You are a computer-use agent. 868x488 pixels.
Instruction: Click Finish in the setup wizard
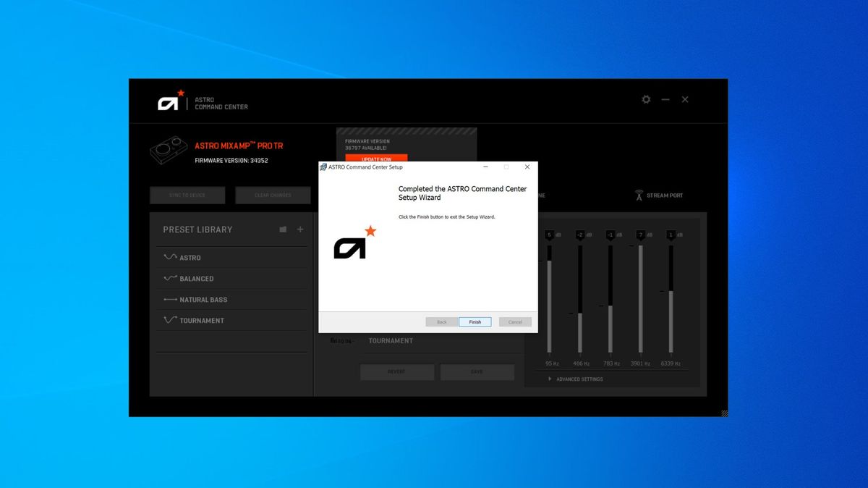[x=475, y=321]
